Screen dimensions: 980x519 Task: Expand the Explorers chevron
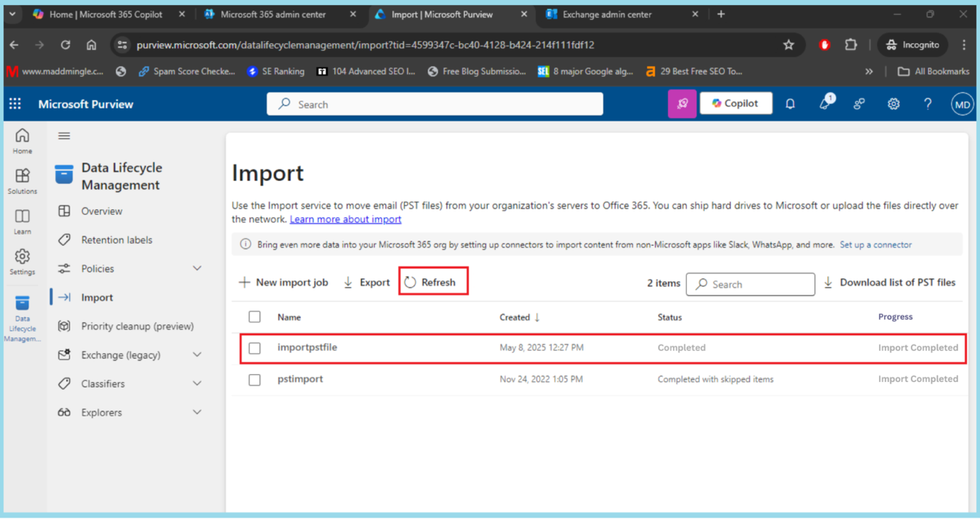197,412
